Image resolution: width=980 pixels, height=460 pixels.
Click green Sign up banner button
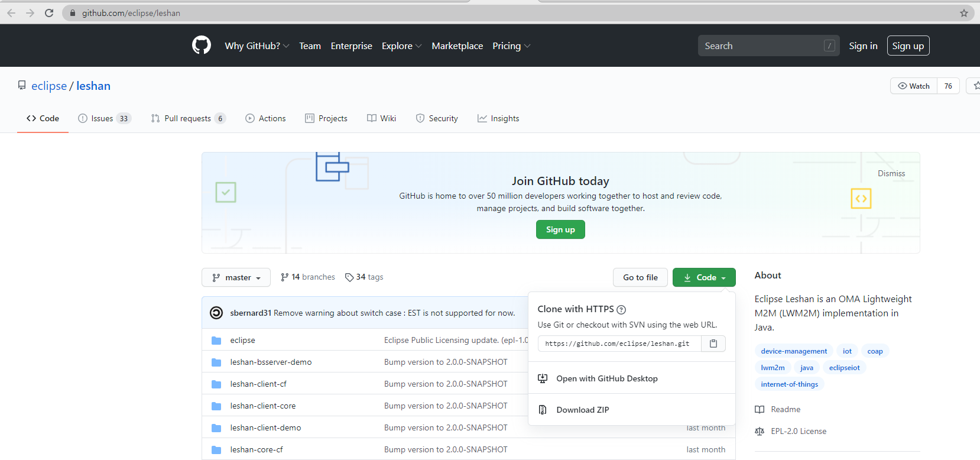[560, 229]
